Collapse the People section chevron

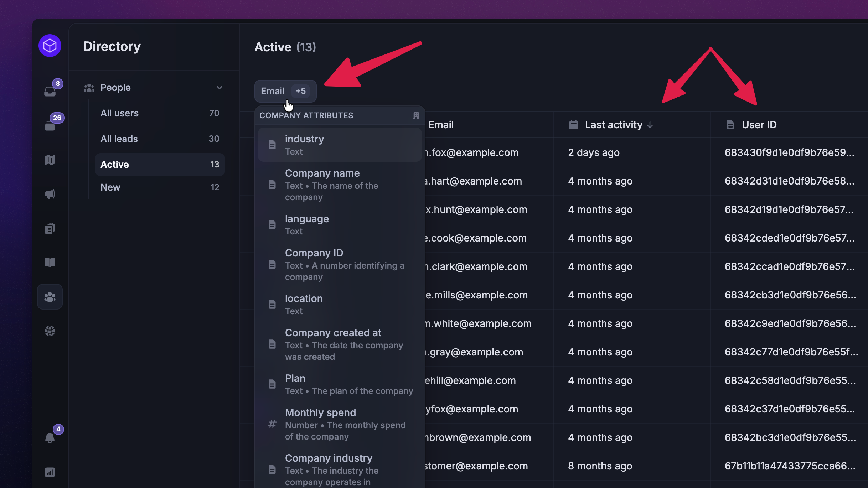[219, 88]
